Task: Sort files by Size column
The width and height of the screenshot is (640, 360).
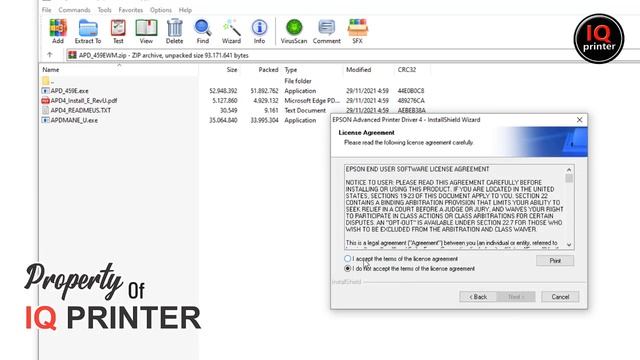Action: [x=232, y=70]
